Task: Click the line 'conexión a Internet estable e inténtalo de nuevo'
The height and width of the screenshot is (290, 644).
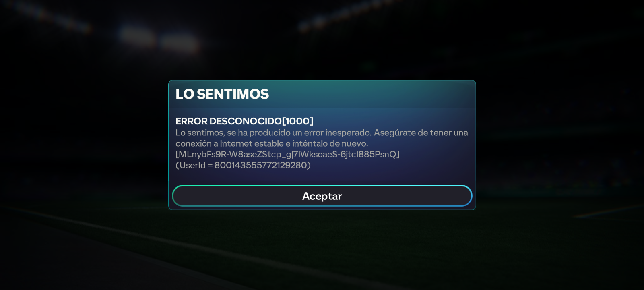Action: pyautogui.click(x=272, y=143)
